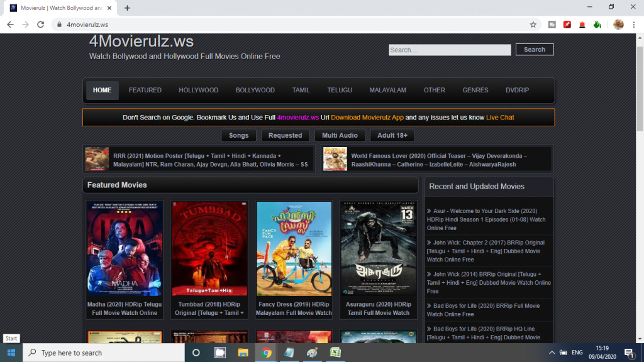
Task: Click the site Search button
Action: (535, 50)
